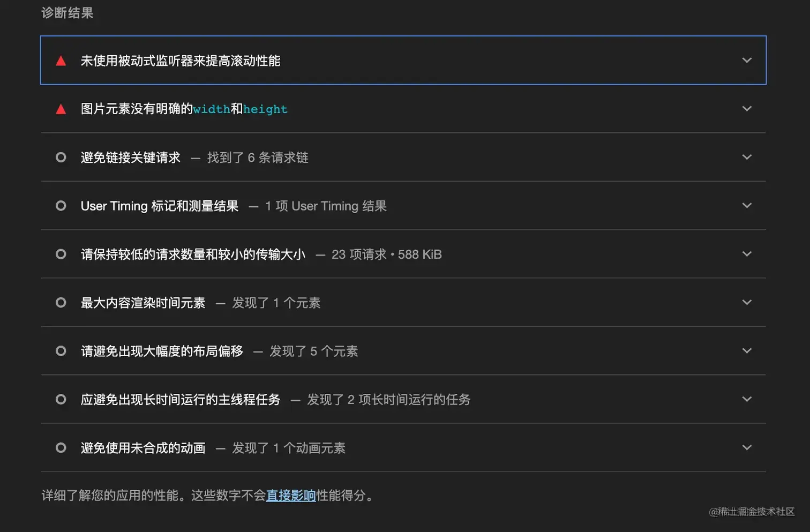Click footer text 详细了解您的应用的性能
The width and height of the screenshot is (810, 532).
110,496
